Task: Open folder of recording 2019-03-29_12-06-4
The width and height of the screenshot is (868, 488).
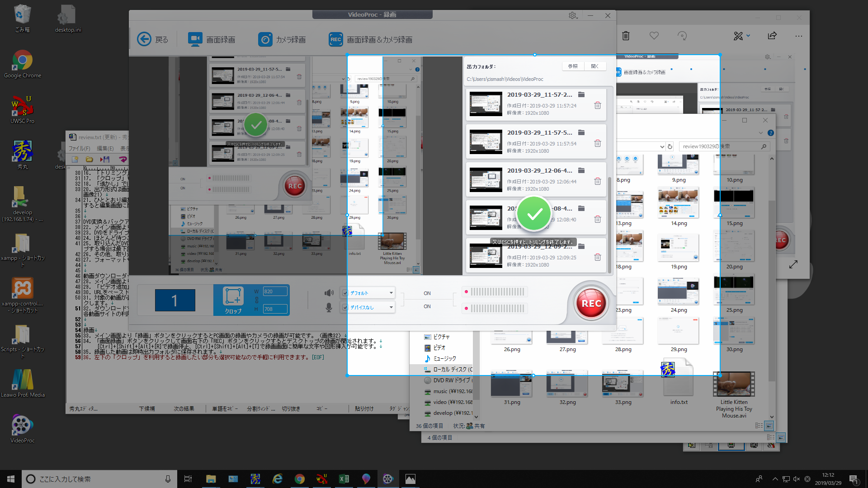Action: pos(581,170)
